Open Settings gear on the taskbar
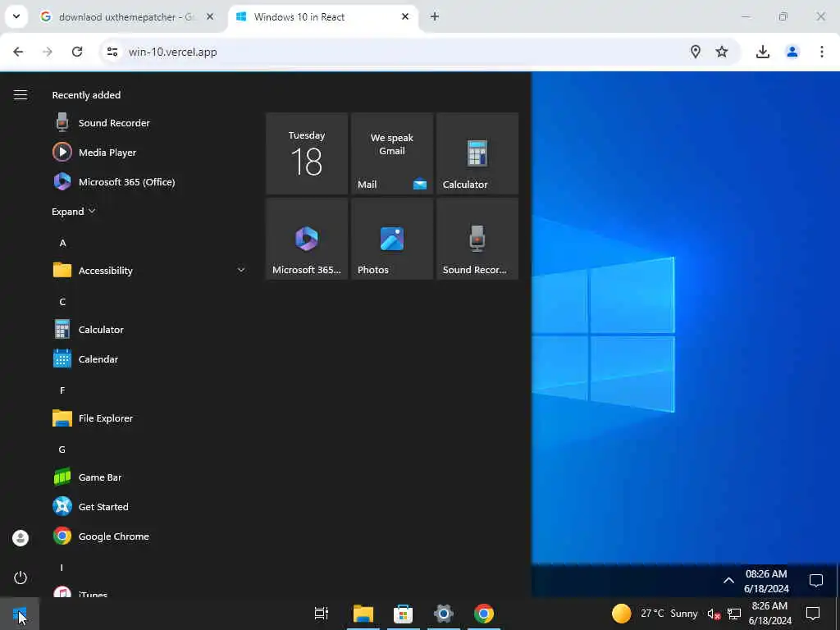This screenshot has height=630, width=840. pos(444,614)
